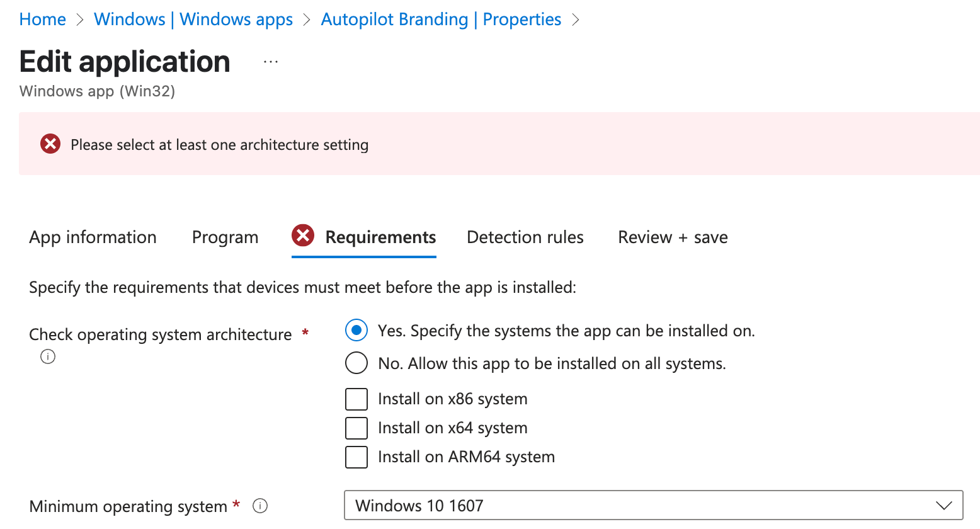Screen dimensions: 980x529
Task: Click the chevron after Autopilot Branding breadcrumb
Action: (x=575, y=20)
